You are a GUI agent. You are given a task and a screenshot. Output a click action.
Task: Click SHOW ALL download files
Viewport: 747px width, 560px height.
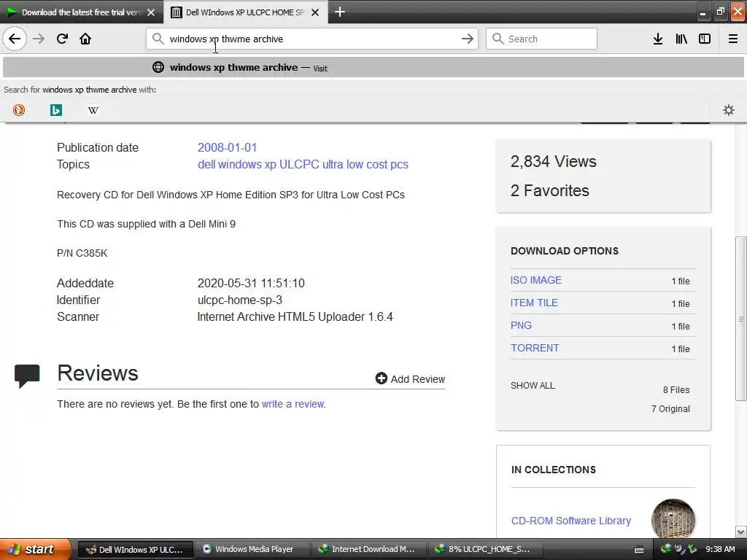pyautogui.click(x=533, y=386)
